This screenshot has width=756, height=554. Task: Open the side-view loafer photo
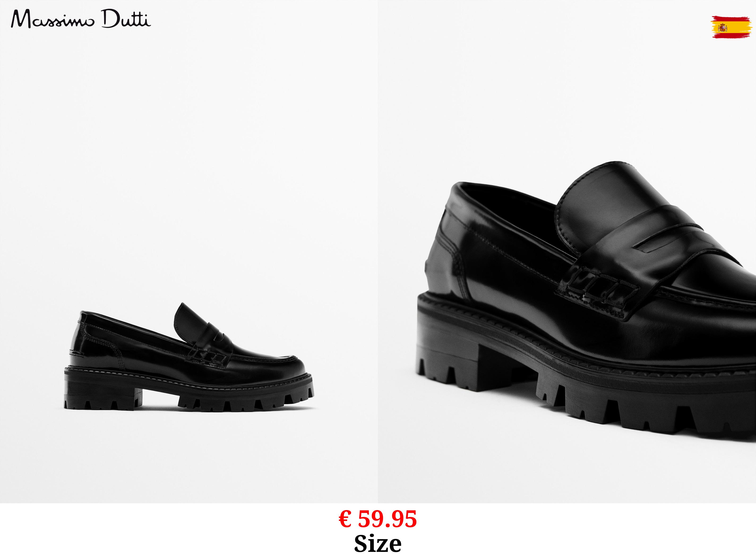pyautogui.click(x=189, y=252)
